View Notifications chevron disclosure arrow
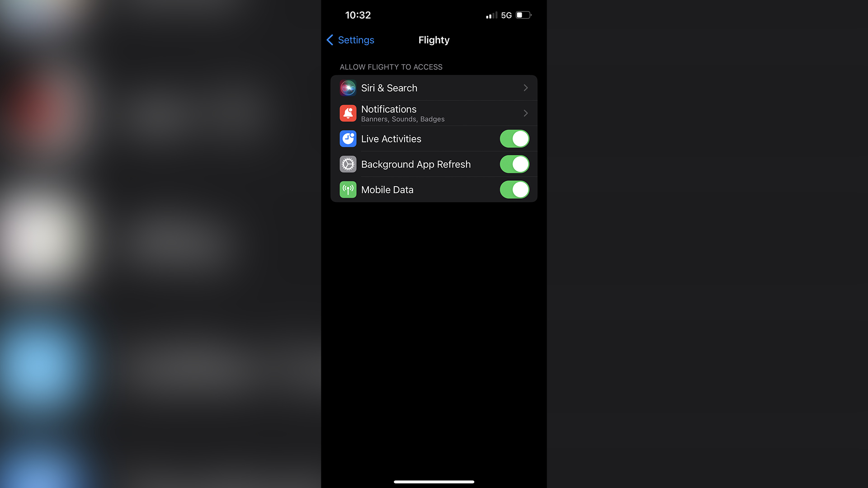This screenshot has height=488, width=868. [525, 113]
